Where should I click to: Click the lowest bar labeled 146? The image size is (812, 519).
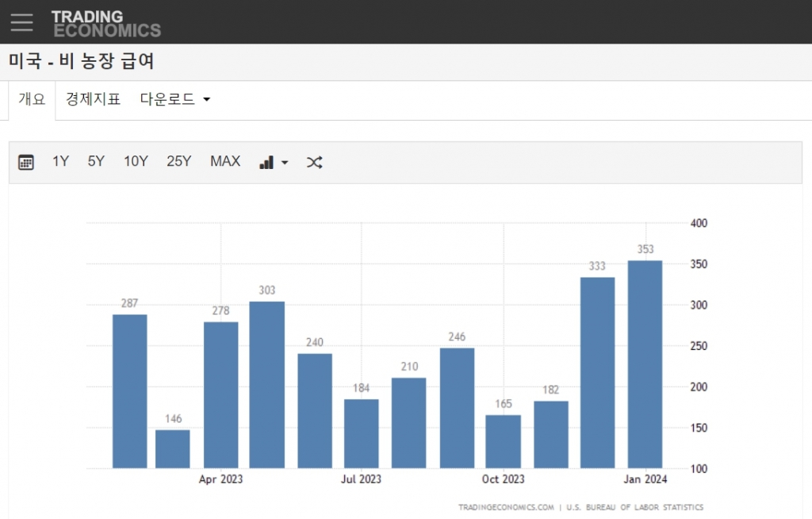click(x=173, y=448)
